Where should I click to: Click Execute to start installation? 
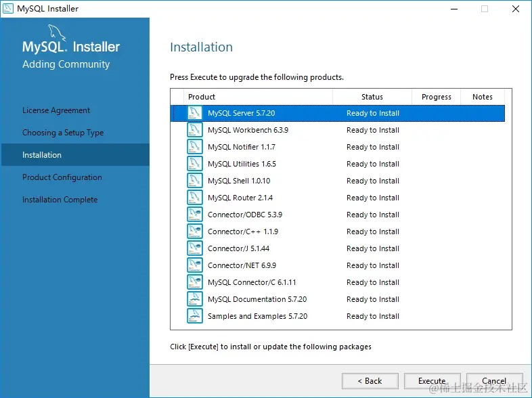click(432, 381)
